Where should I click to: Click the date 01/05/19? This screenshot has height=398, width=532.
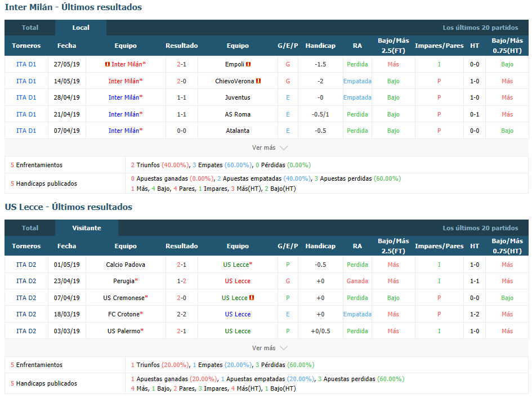point(67,265)
